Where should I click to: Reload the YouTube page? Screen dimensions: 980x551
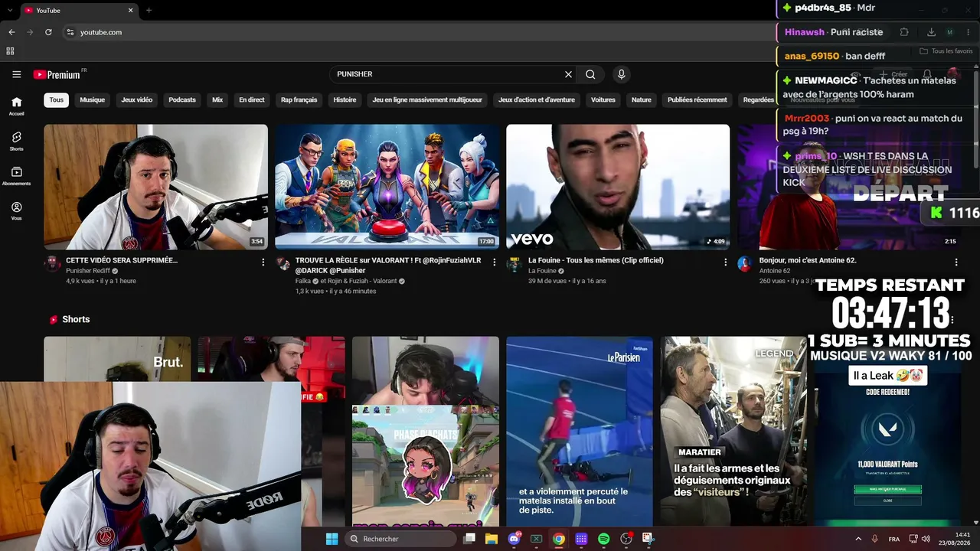48,32
